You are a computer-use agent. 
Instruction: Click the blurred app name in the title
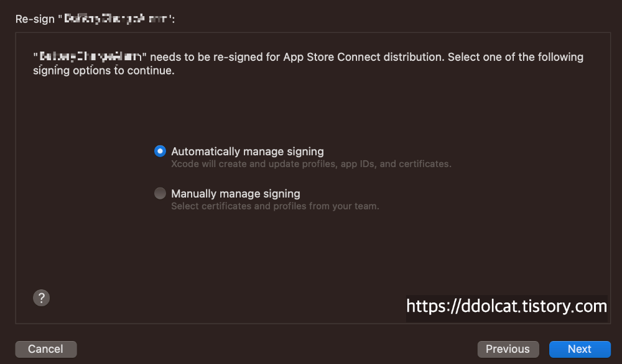coord(116,19)
